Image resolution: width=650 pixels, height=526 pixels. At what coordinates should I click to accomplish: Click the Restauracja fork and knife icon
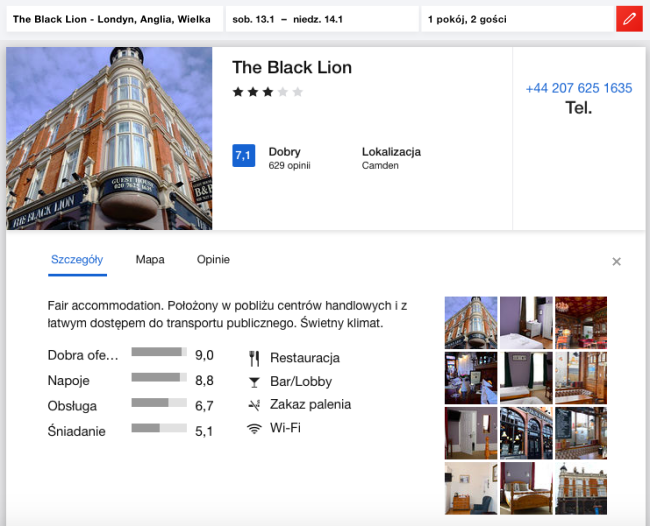coord(254,358)
